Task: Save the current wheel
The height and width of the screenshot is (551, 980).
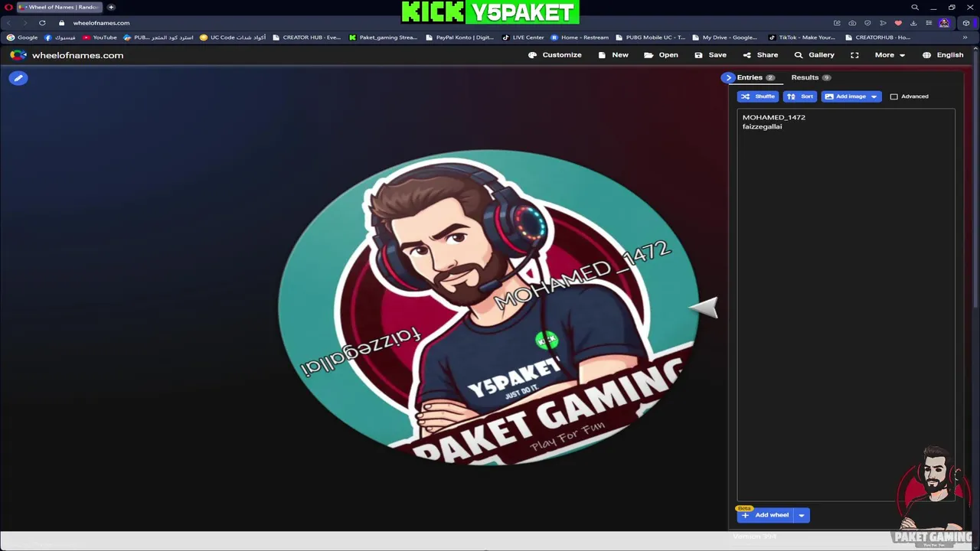Action: [x=710, y=55]
